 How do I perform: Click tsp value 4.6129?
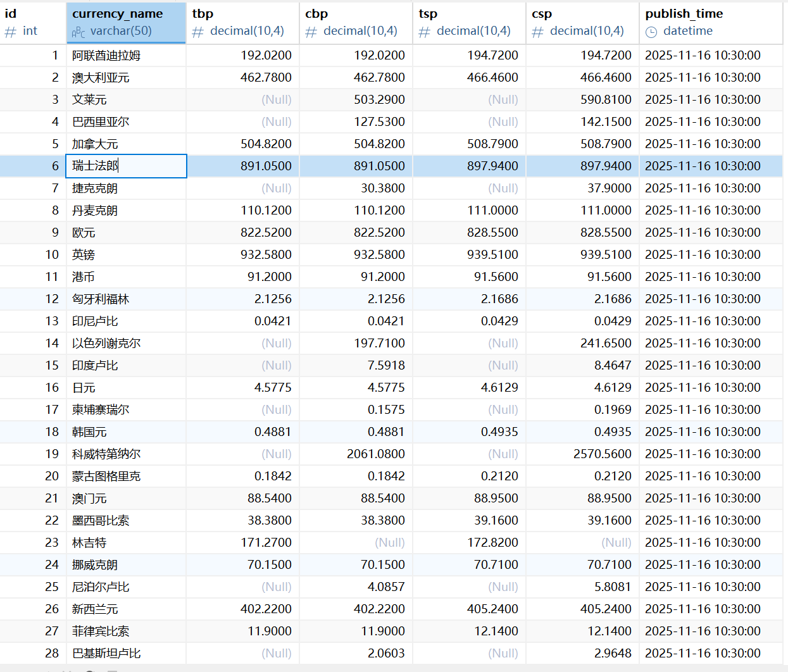coord(499,388)
